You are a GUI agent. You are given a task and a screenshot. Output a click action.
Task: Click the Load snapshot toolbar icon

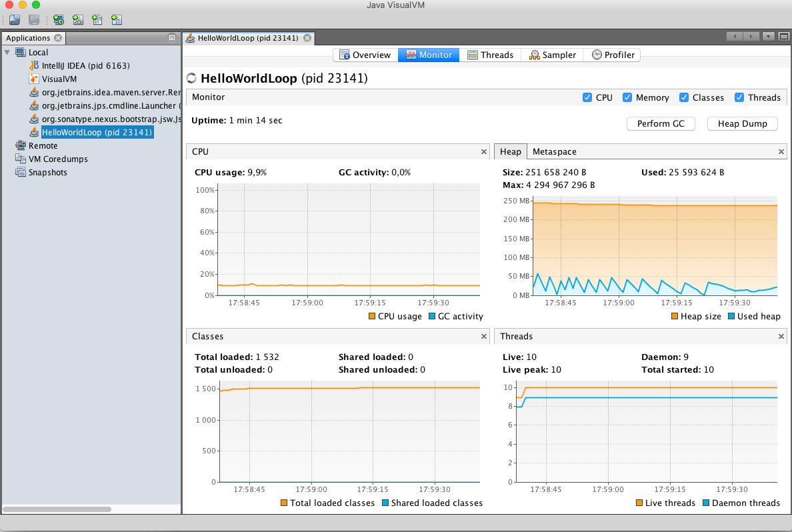pos(15,20)
